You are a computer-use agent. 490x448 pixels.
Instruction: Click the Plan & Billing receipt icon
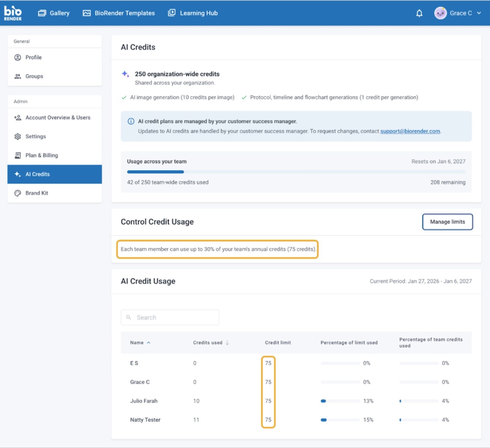18,155
